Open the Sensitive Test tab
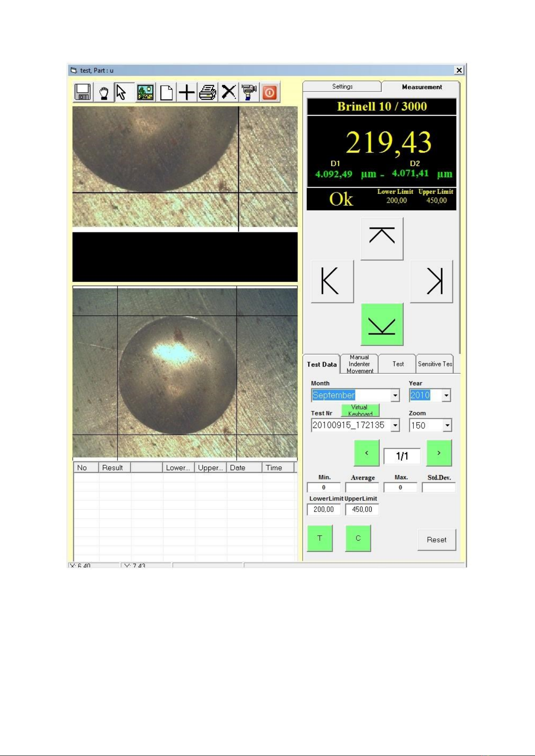The width and height of the screenshot is (535, 756). tap(435, 364)
